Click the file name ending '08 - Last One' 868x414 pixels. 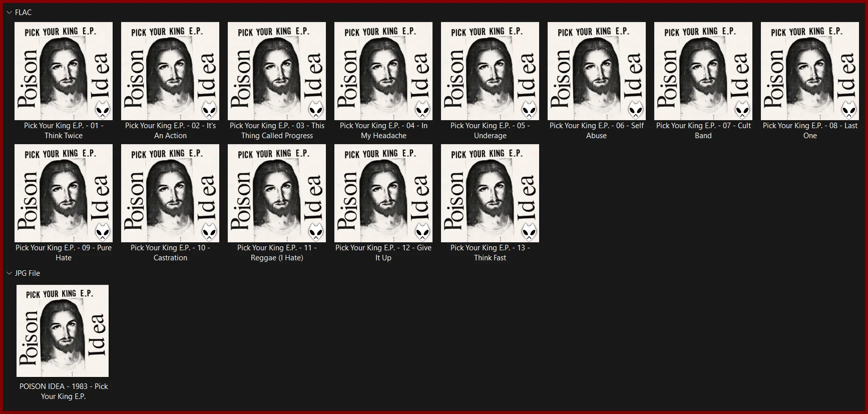click(810, 131)
